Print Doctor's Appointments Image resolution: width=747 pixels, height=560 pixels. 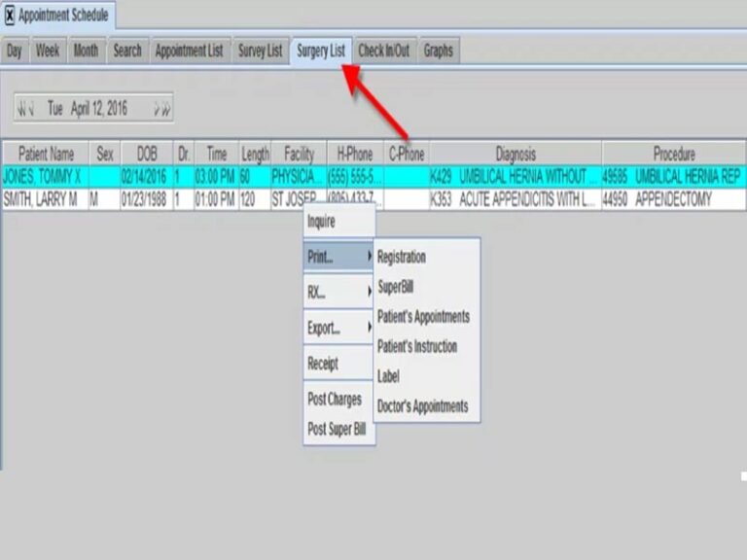point(427,406)
